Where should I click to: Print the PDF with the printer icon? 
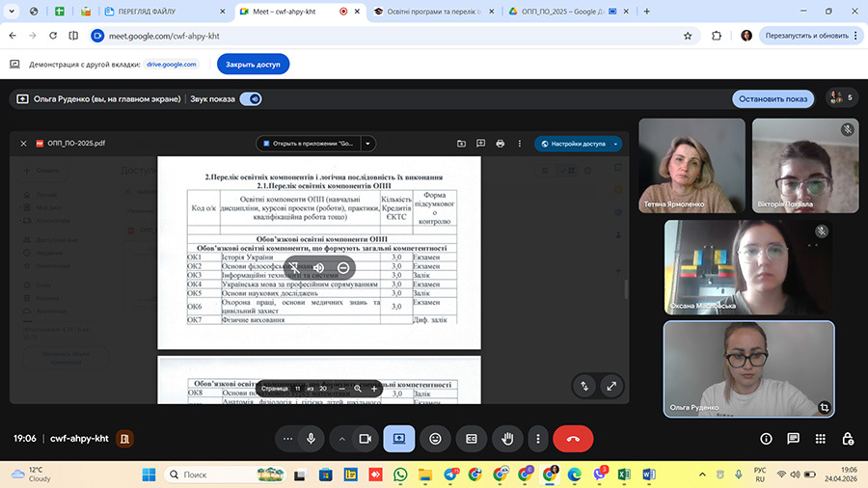click(x=500, y=144)
